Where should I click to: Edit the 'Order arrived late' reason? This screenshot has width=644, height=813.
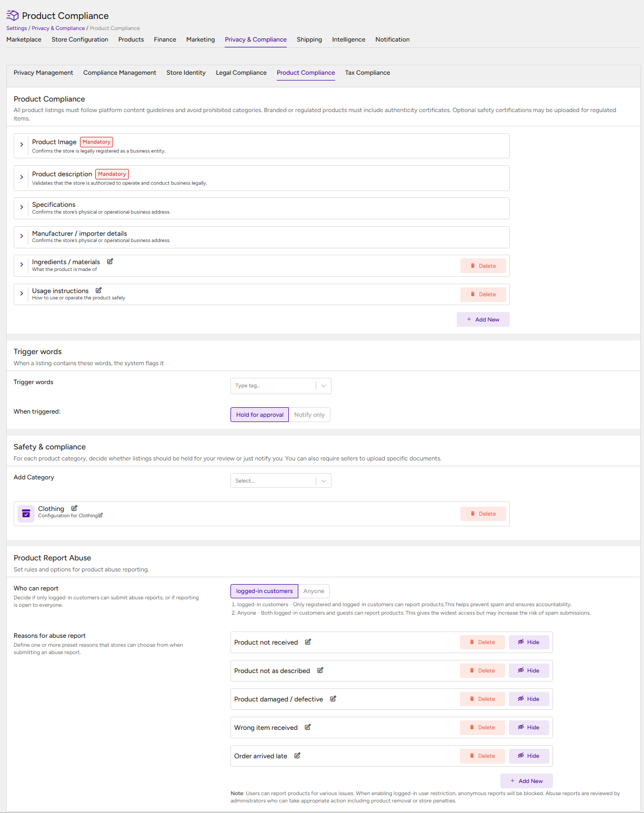pyautogui.click(x=297, y=756)
